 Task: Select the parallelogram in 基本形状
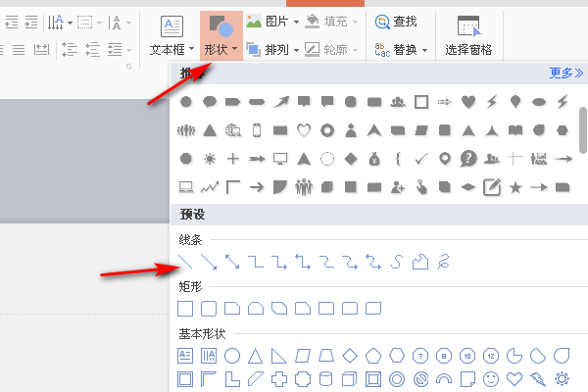coord(303,356)
